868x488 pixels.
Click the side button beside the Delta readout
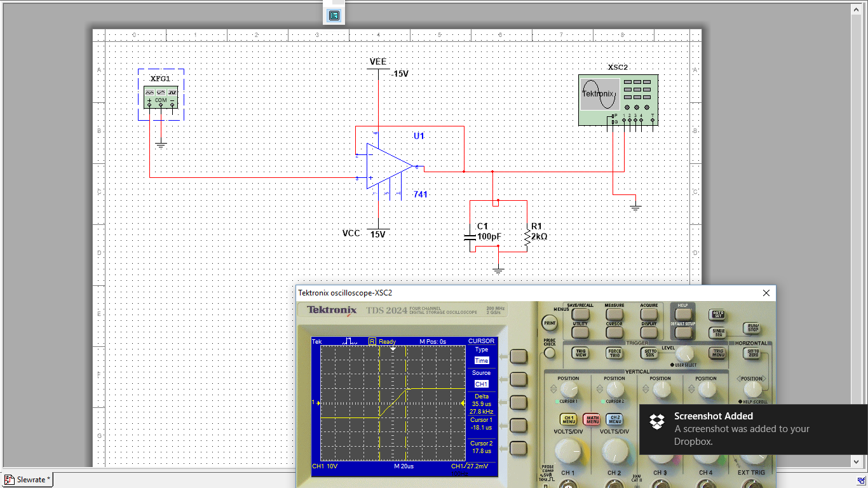click(x=519, y=403)
